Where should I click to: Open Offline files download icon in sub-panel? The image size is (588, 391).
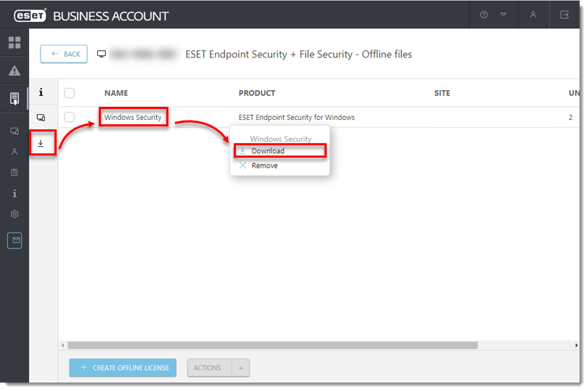tap(41, 143)
